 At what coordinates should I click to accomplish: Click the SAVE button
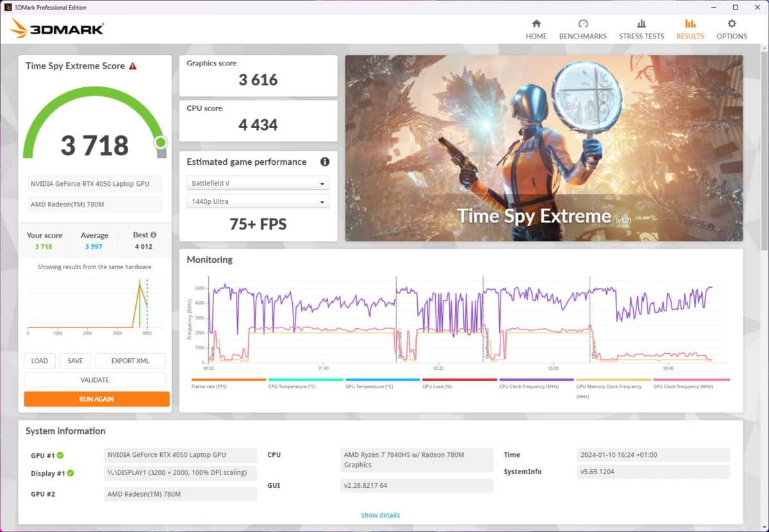[x=76, y=361]
